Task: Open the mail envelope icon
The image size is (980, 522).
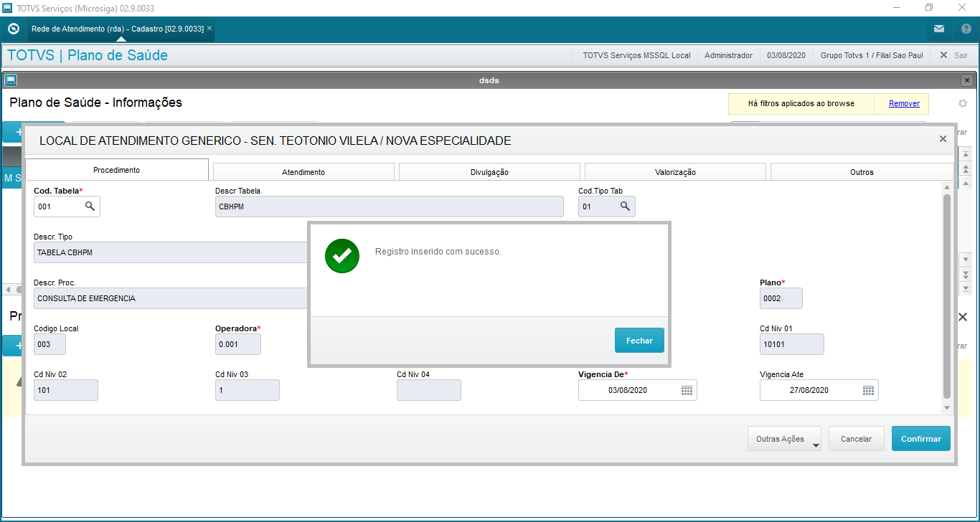Action: pyautogui.click(x=939, y=29)
